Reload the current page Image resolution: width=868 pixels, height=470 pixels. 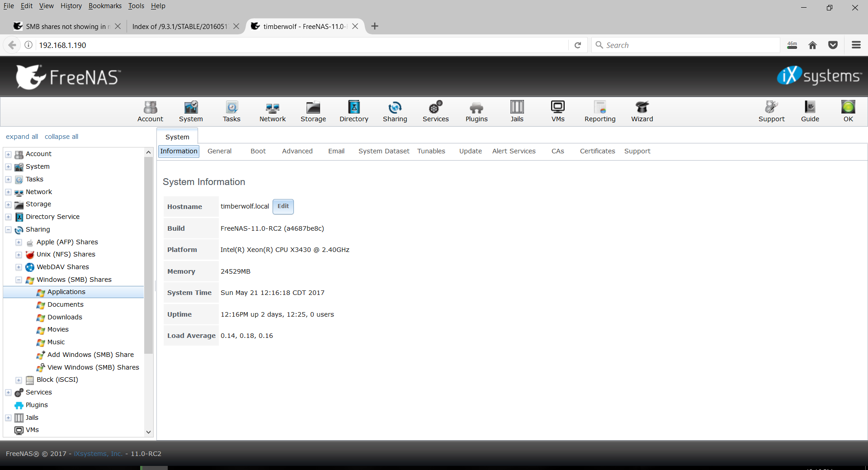578,45
